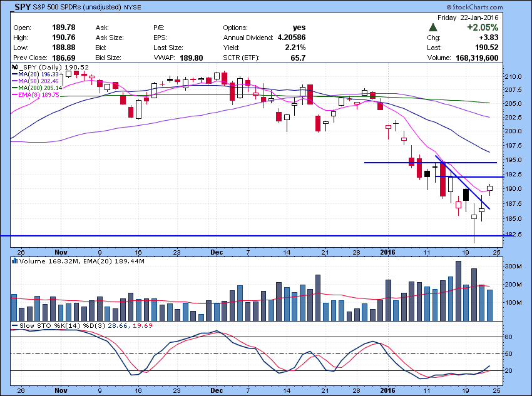This screenshot has height=396, width=532.
Task: Click the 'EPS:' label
Action: [160, 38]
